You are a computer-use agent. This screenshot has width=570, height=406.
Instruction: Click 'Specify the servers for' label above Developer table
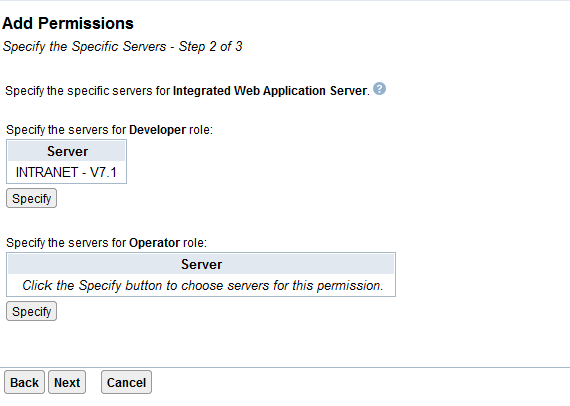tap(66, 130)
